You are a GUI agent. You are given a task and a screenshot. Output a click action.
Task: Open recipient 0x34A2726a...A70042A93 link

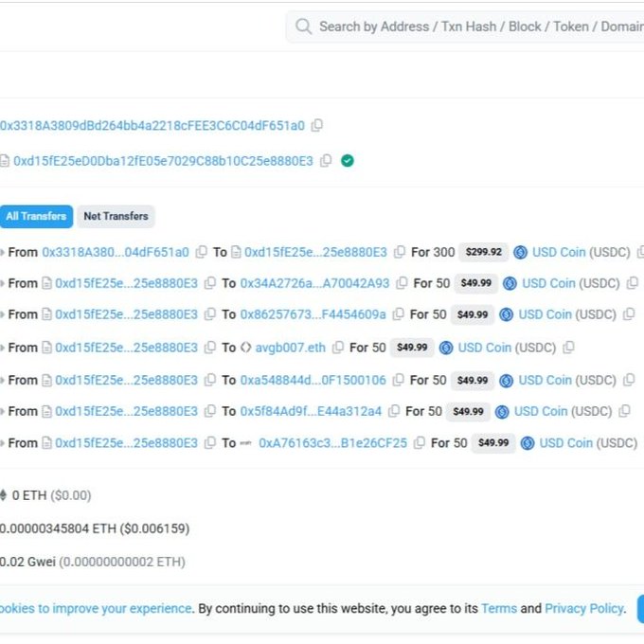(x=314, y=283)
